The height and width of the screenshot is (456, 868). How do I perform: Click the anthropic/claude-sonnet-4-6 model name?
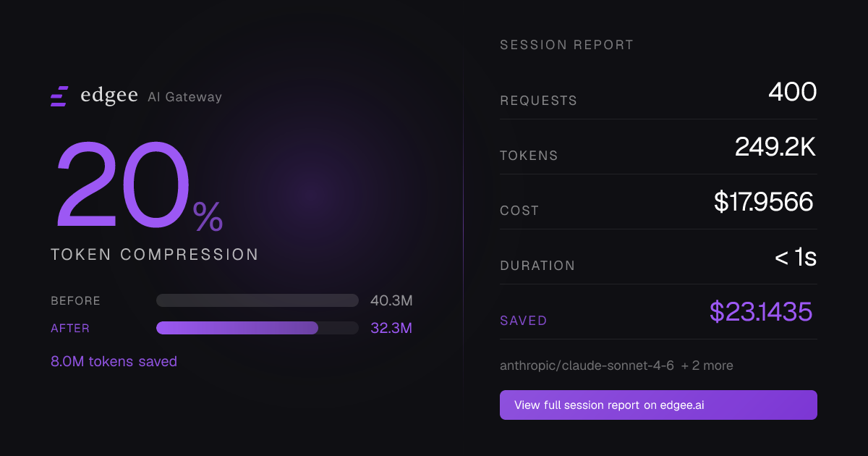coord(587,366)
